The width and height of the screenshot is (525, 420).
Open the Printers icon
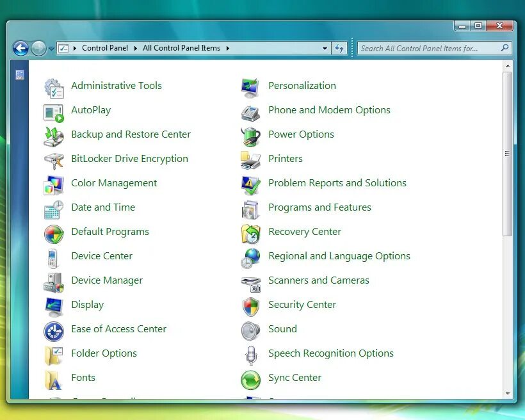tap(250, 161)
